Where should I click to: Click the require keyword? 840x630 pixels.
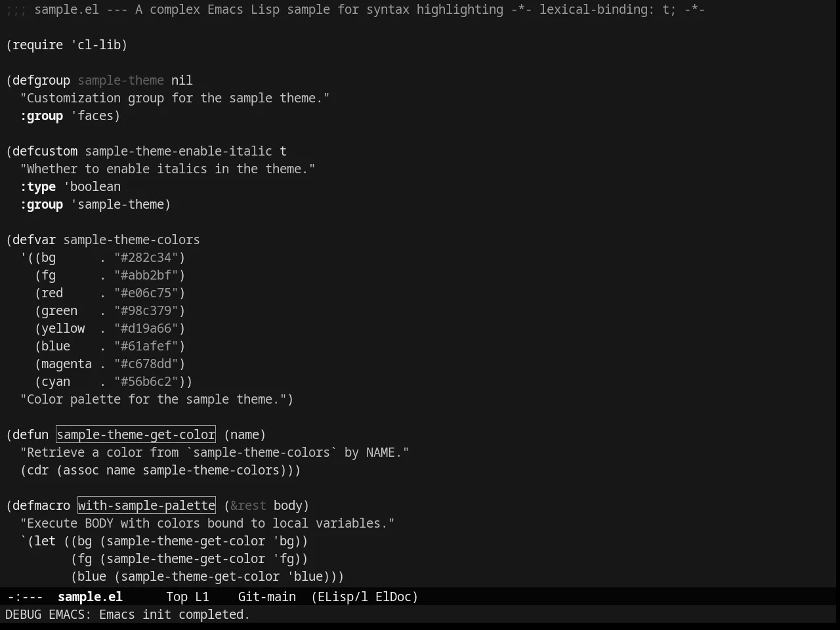point(37,45)
